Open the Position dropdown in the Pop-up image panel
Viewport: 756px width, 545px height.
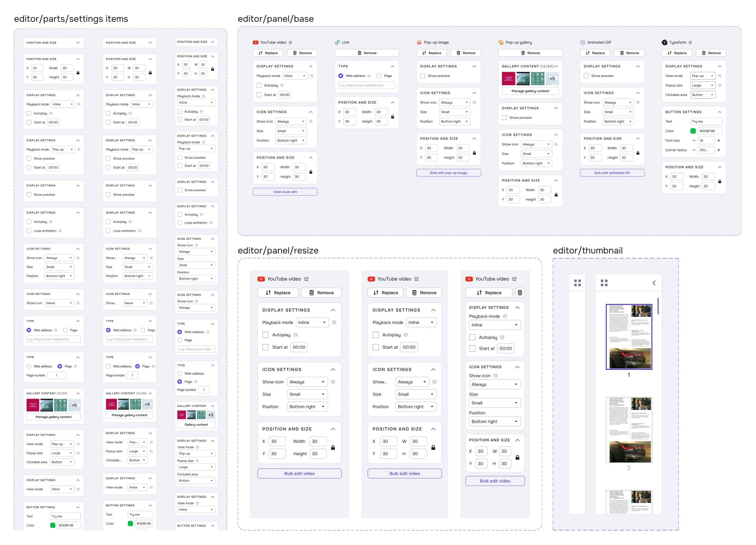[455, 121]
